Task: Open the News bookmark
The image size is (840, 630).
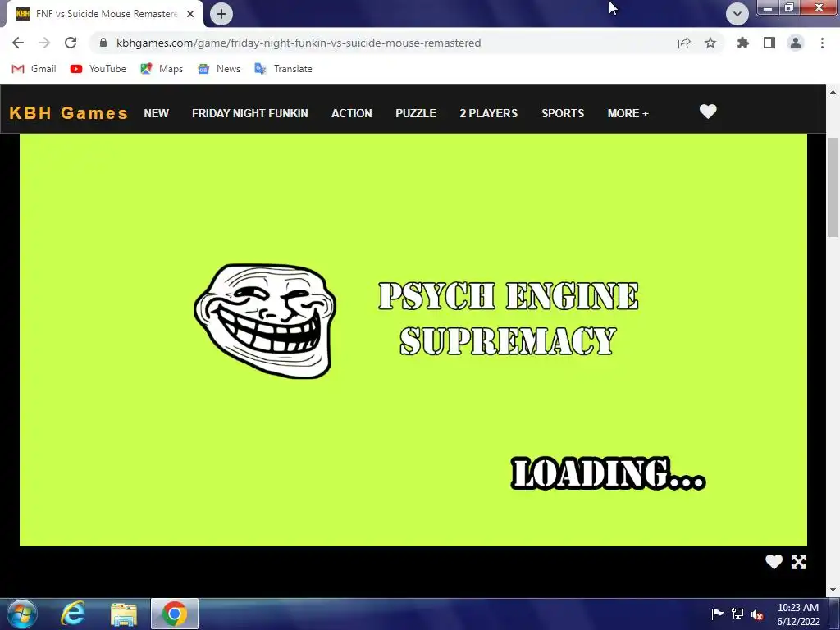Action: 218,69
